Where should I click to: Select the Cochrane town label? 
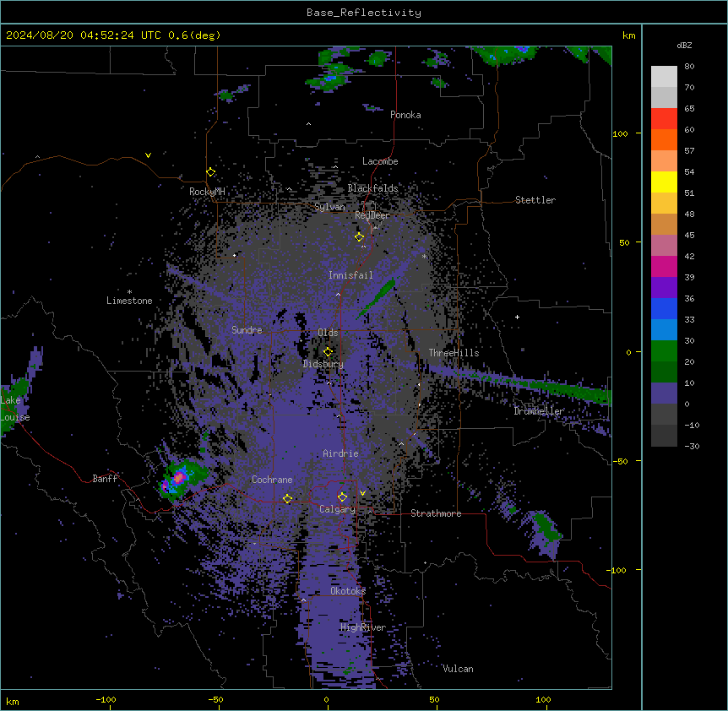tap(272, 480)
